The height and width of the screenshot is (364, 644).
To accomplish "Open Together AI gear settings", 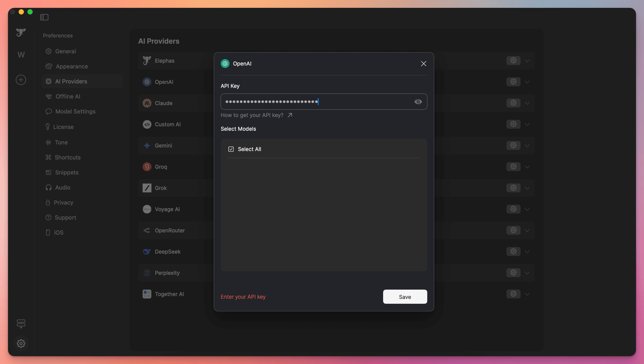I will point(513,294).
